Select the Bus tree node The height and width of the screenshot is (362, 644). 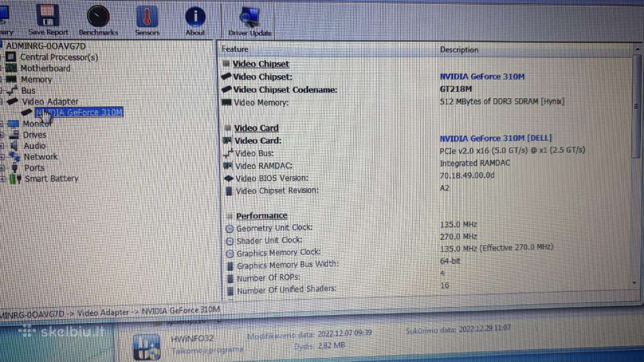coord(28,91)
